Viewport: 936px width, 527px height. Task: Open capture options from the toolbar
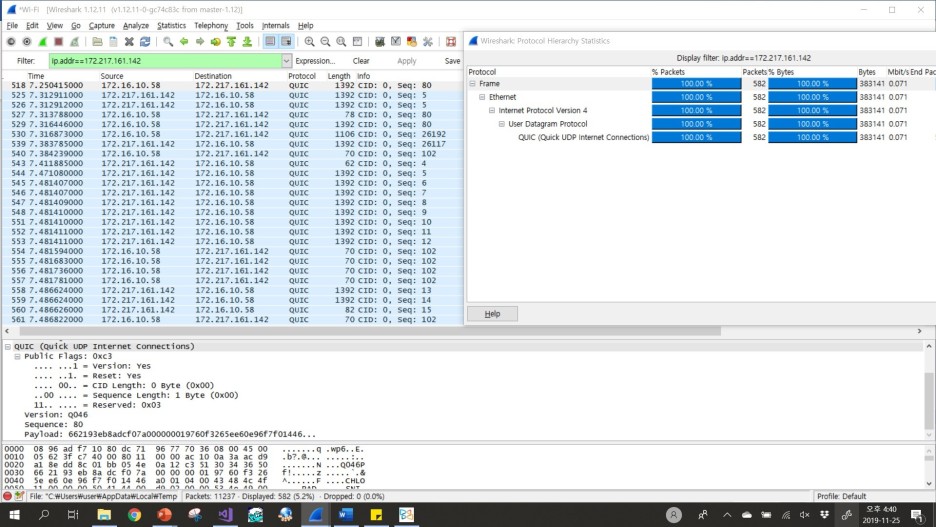(x=26, y=41)
